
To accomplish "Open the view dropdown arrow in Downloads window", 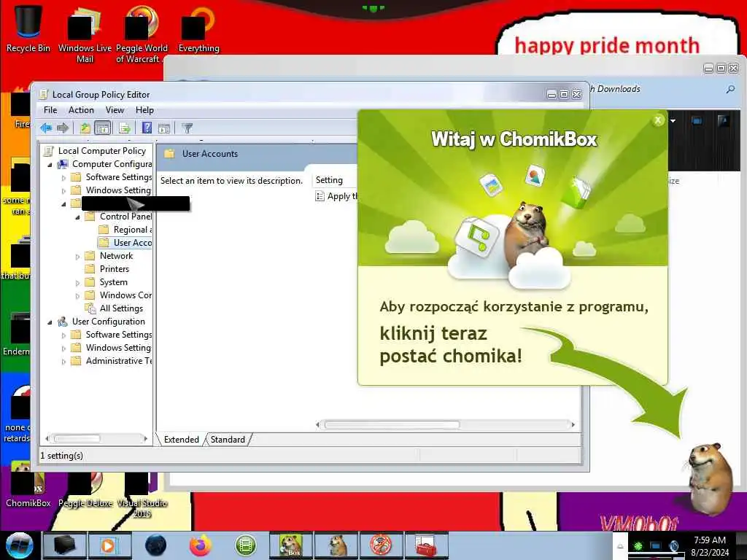I will click(x=673, y=121).
